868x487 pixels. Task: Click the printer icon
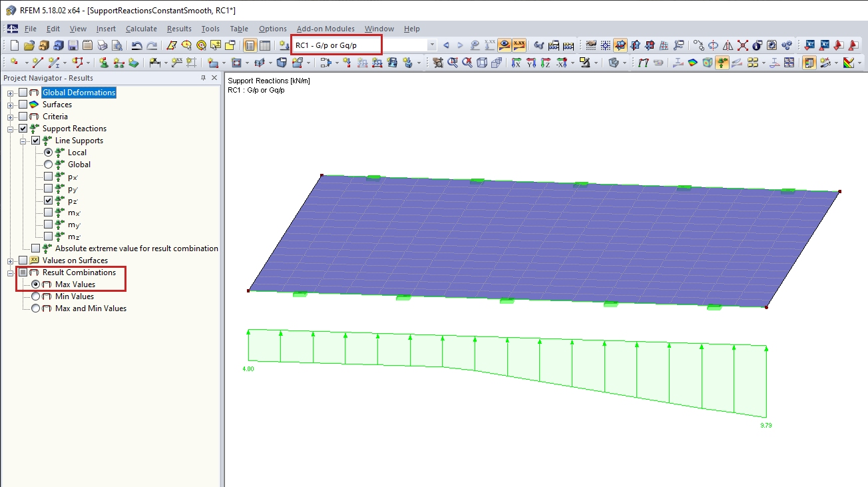(102, 45)
